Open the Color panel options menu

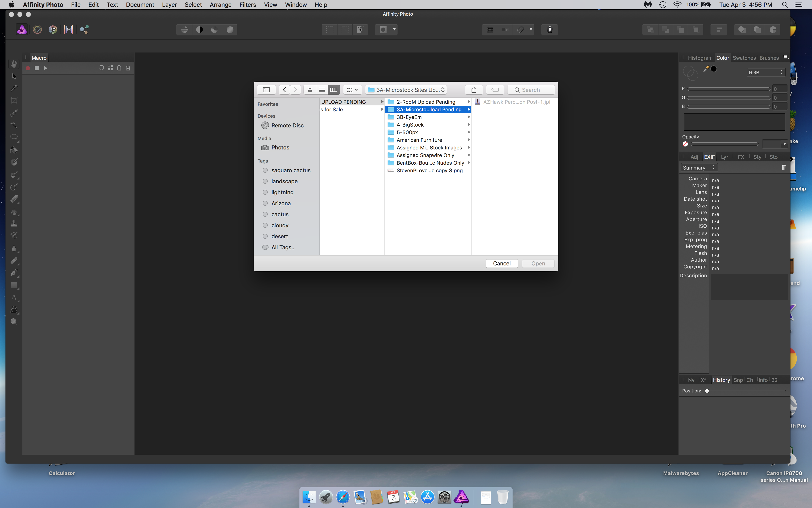click(786, 57)
